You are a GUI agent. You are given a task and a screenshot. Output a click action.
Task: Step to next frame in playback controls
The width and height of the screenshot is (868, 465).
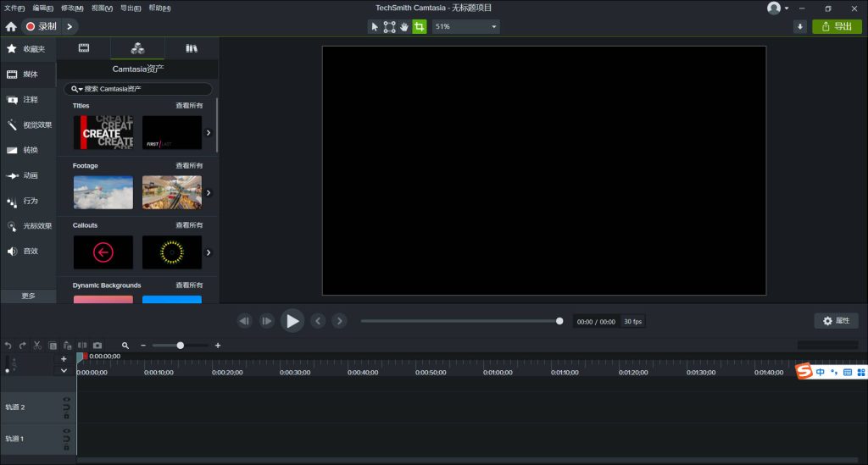click(267, 321)
